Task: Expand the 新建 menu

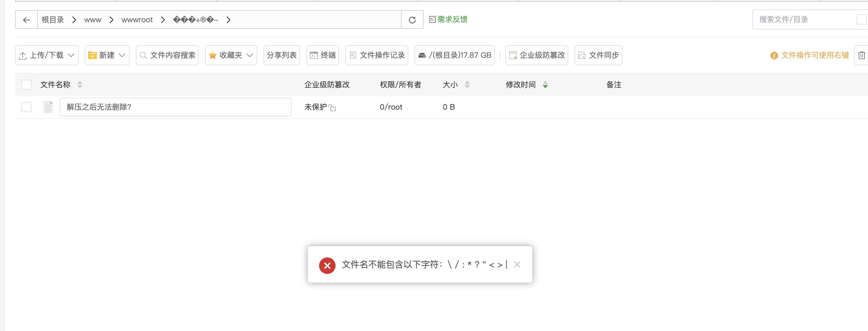Action: (107, 55)
